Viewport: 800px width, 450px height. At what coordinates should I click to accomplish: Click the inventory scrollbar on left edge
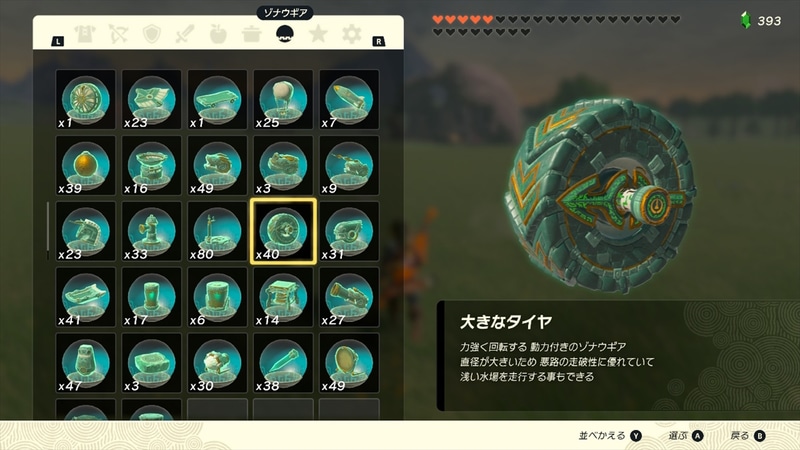(48, 231)
